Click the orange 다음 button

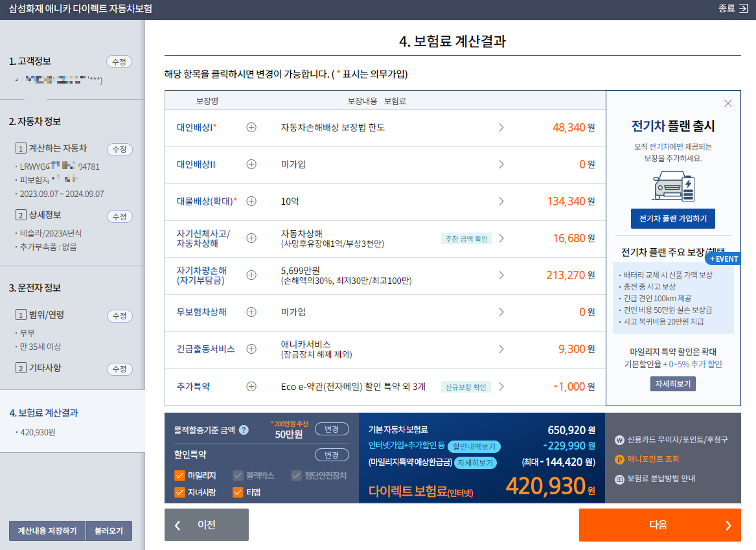[659, 525]
